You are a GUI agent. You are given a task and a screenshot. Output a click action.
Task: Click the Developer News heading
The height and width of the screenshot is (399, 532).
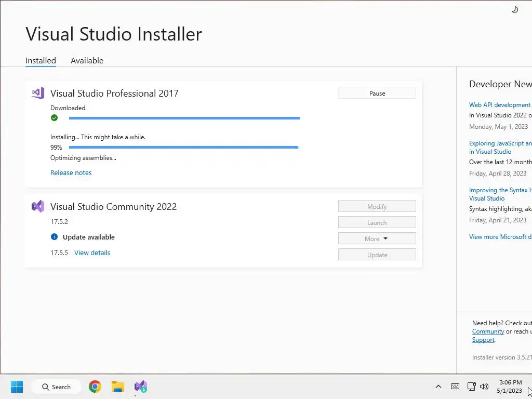(x=500, y=84)
